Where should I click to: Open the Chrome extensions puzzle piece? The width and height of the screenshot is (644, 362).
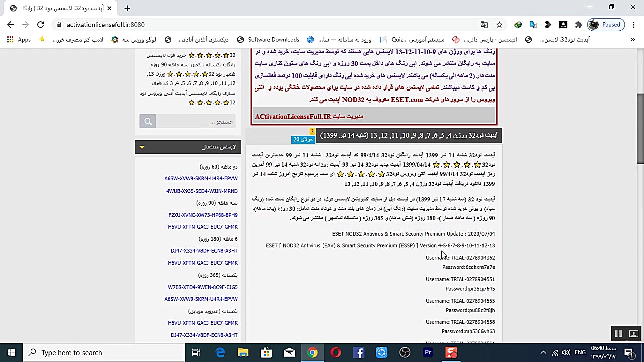(x=578, y=24)
